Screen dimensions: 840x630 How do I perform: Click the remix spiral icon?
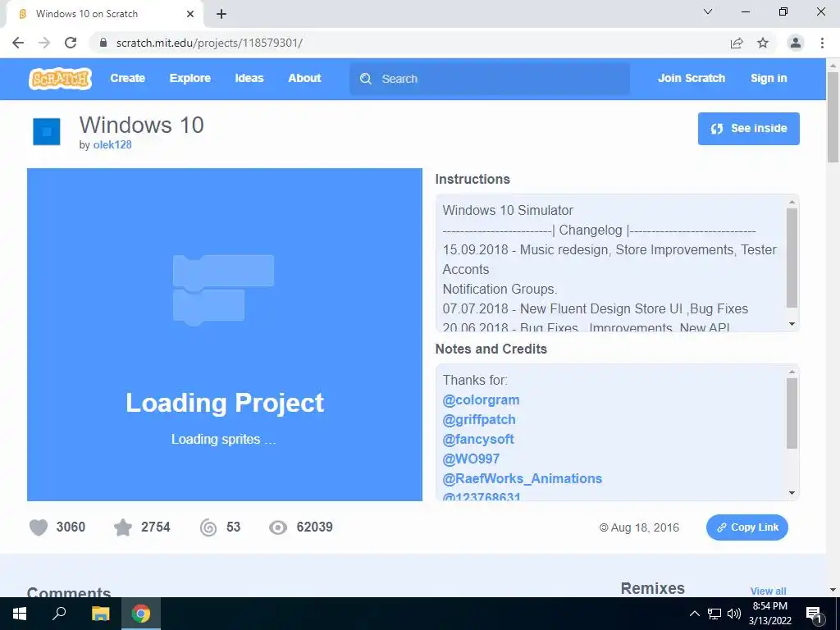click(208, 527)
